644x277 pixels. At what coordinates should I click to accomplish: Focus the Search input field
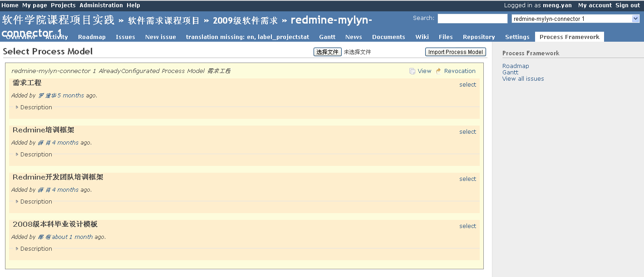click(472, 19)
